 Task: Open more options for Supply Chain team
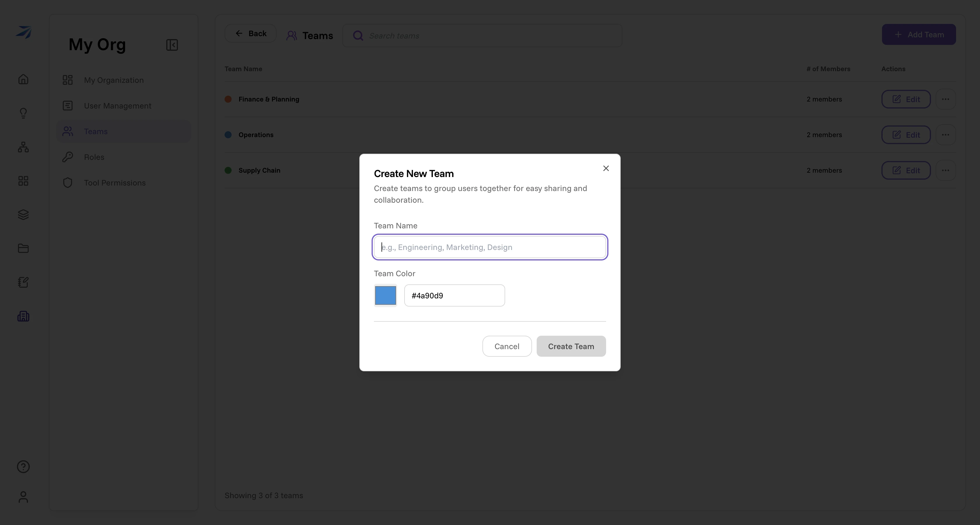coord(945,170)
